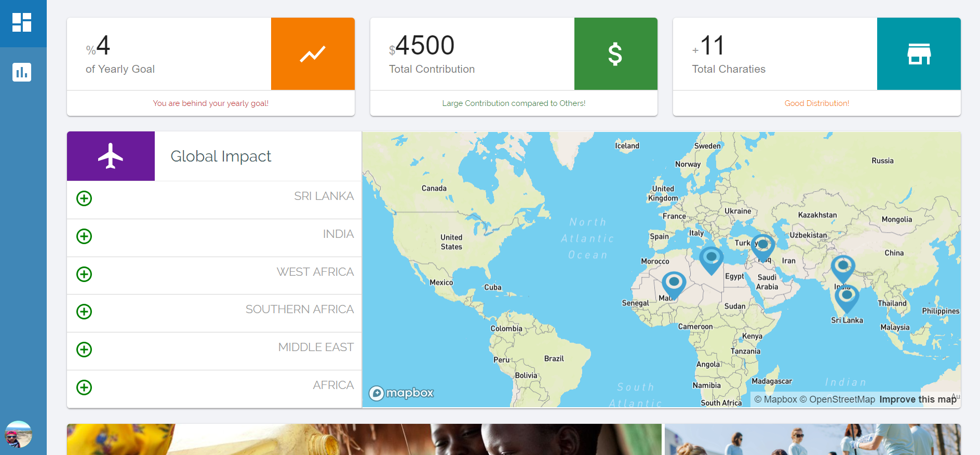Viewport: 980px width, 455px height.
Task: Expand the India row plus icon
Action: click(84, 236)
